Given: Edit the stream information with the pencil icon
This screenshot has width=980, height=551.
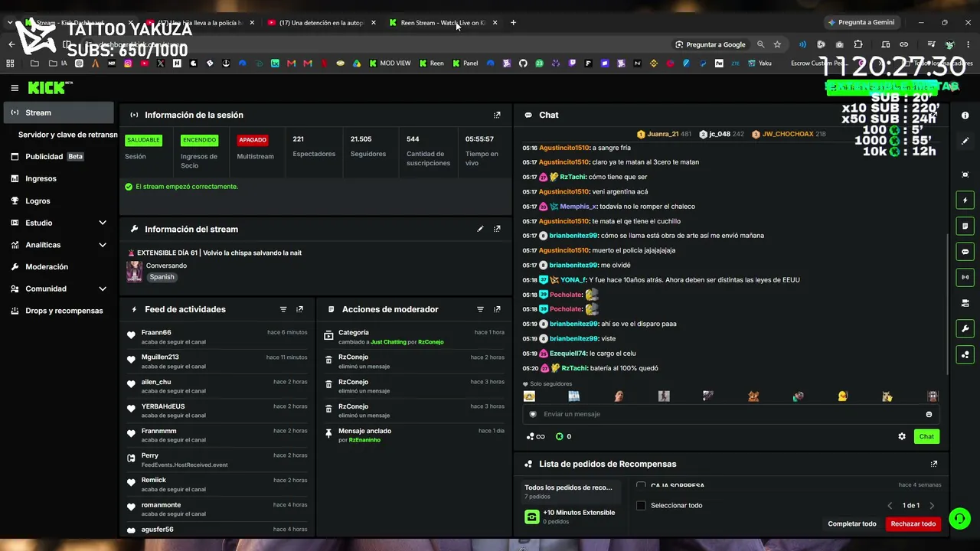Looking at the screenshot, I should [x=480, y=229].
